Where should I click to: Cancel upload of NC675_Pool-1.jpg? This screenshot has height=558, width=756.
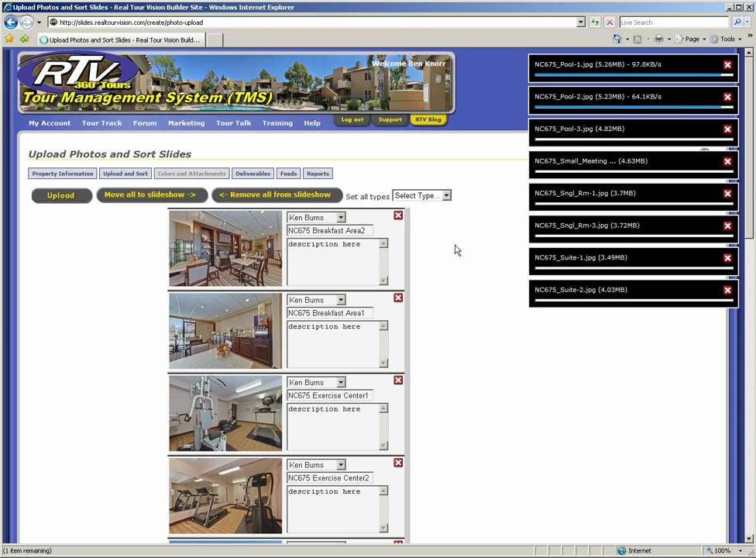727,65
